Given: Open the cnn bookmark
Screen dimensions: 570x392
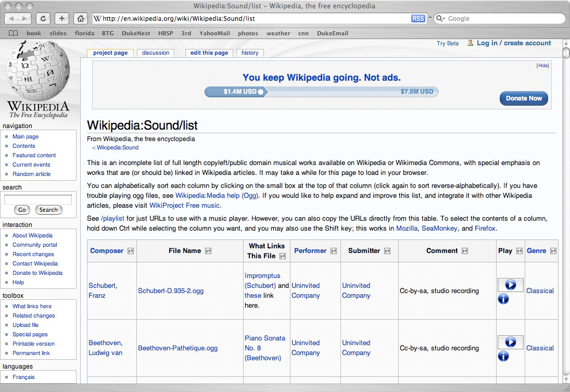Looking at the screenshot, I should point(303,33).
